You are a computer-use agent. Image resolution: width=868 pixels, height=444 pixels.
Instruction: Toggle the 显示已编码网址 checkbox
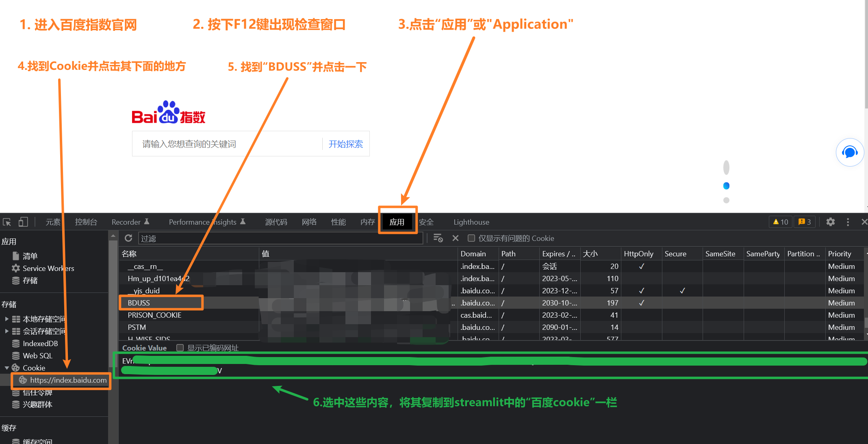click(x=180, y=348)
